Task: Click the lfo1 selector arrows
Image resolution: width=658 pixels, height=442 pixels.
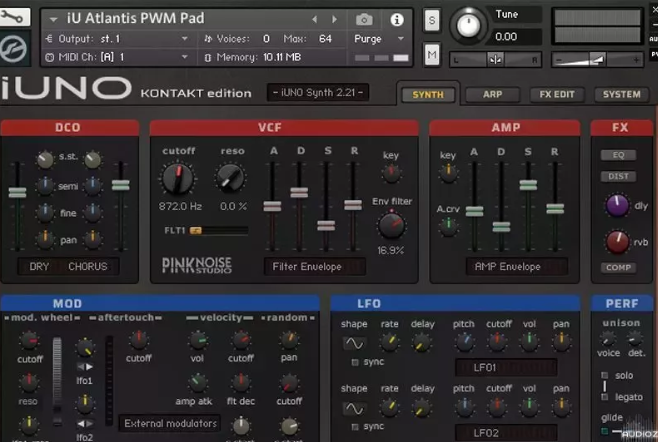Action: pos(85,367)
